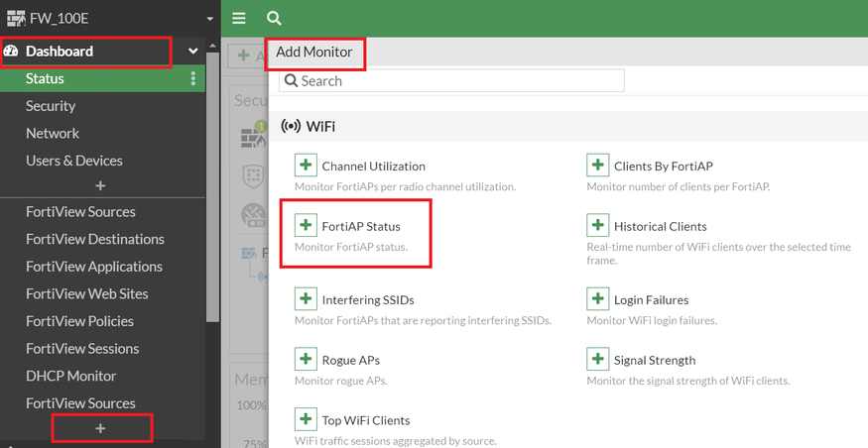This screenshot has height=448, width=868.
Task: Click the plus icon for Historical Clients
Action: 597,226
